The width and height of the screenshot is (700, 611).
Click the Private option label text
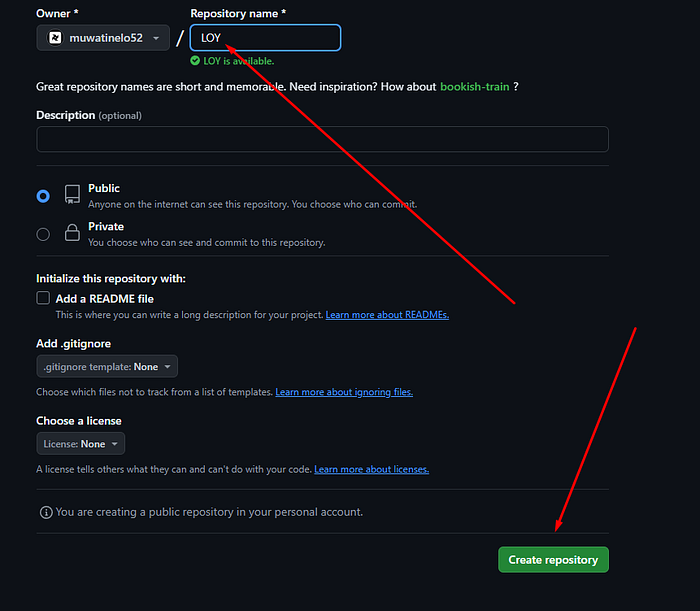click(106, 227)
